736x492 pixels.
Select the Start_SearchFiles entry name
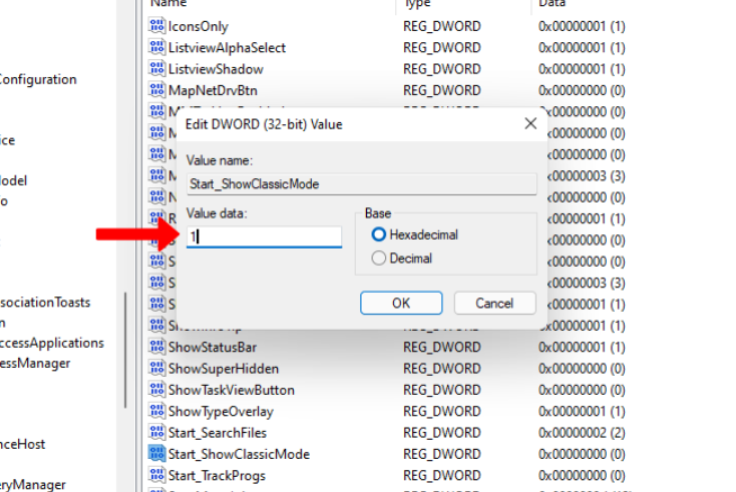(x=217, y=432)
